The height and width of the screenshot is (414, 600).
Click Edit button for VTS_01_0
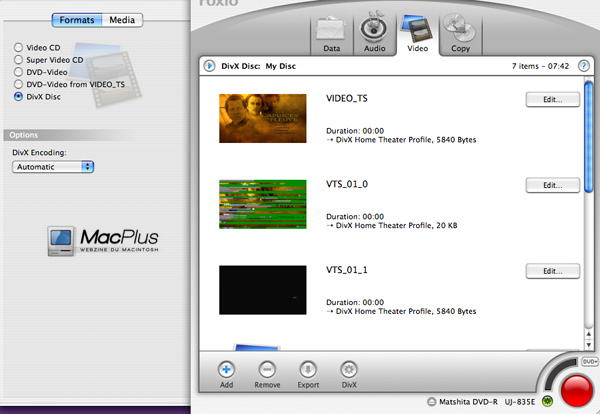click(x=552, y=186)
